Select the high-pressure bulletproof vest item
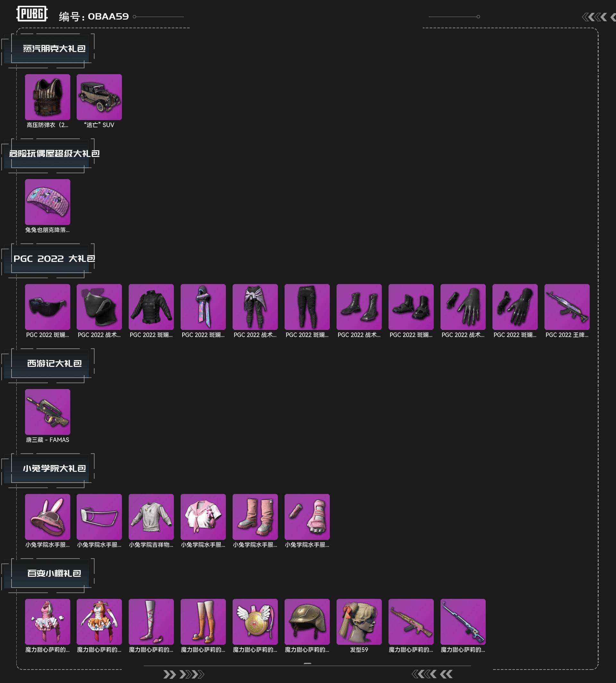The width and height of the screenshot is (616, 683). point(47,97)
